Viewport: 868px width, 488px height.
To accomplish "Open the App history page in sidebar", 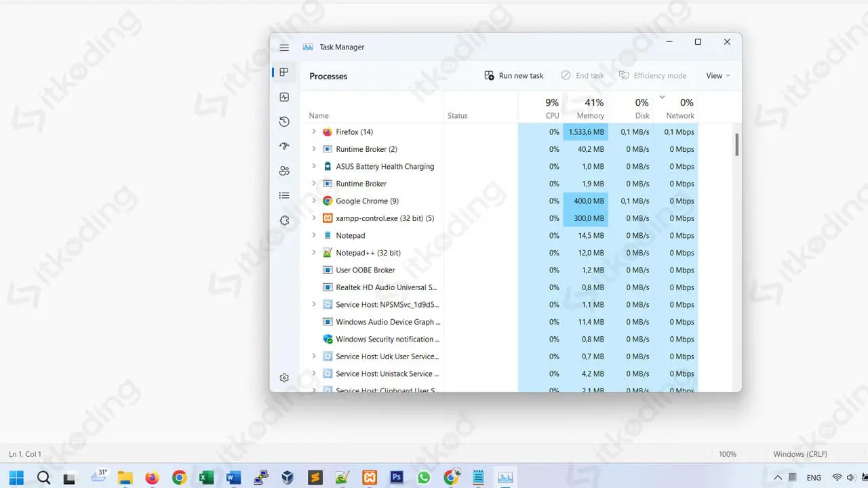I will pos(284,121).
